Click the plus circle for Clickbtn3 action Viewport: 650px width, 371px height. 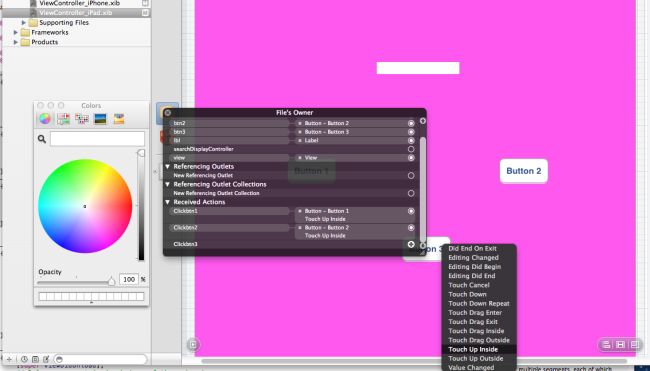411,244
